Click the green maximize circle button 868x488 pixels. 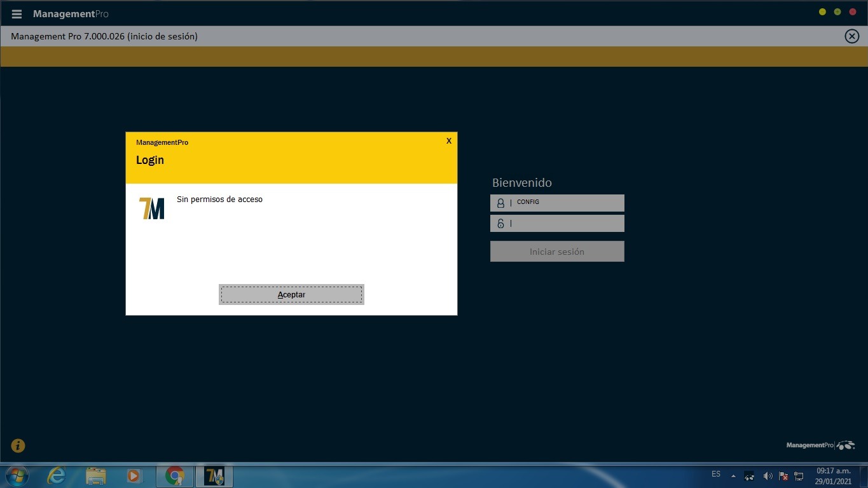(837, 12)
